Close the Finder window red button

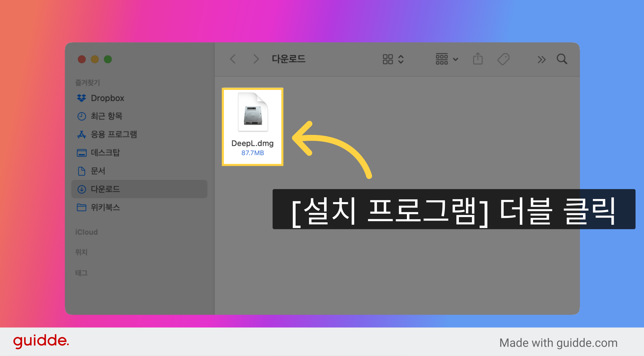coord(82,59)
